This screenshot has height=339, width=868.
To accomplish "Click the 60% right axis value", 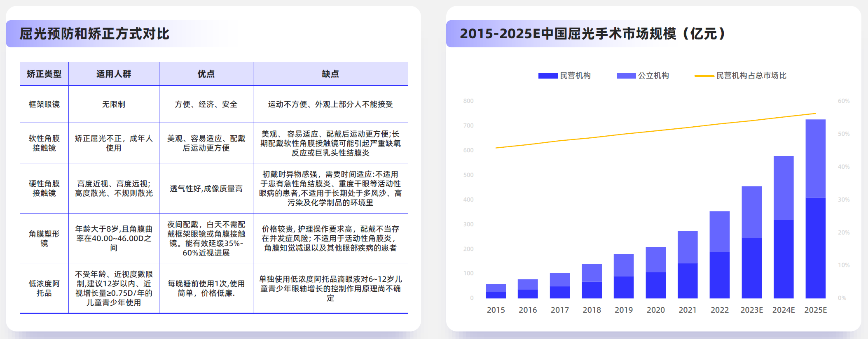I will click(x=844, y=101).
